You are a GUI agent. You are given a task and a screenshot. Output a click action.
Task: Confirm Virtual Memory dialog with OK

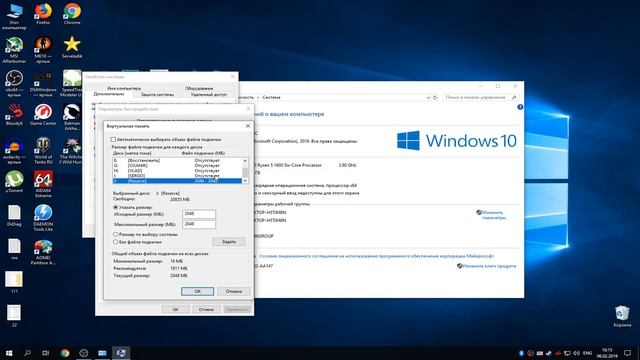pyautogui.click(x=197, y=291)
